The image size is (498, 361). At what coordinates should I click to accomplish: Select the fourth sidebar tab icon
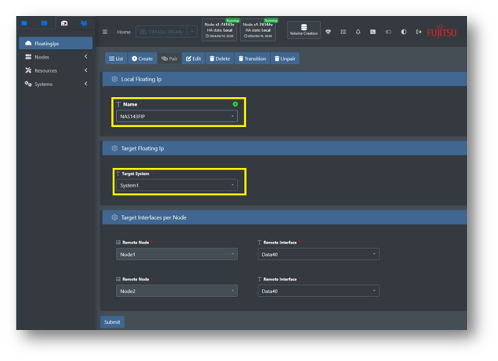click(84, 23)
